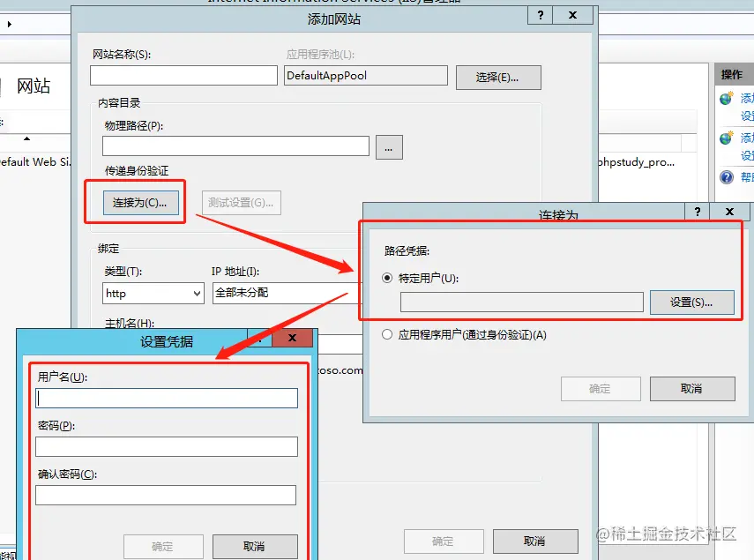Open help in Add Website dialog

pyautogui.click(x=541, y=15)
